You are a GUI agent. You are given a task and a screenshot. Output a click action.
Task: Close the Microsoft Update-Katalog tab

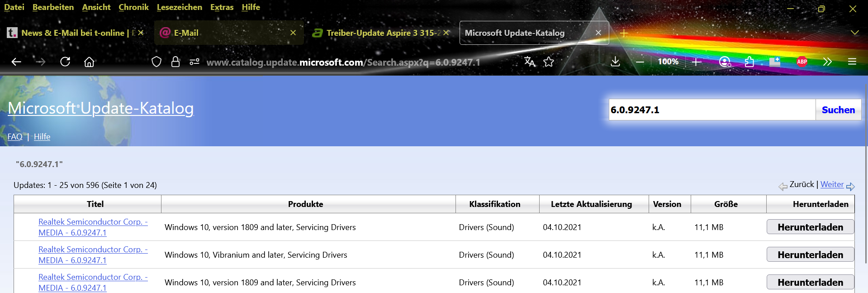[598, 33]
